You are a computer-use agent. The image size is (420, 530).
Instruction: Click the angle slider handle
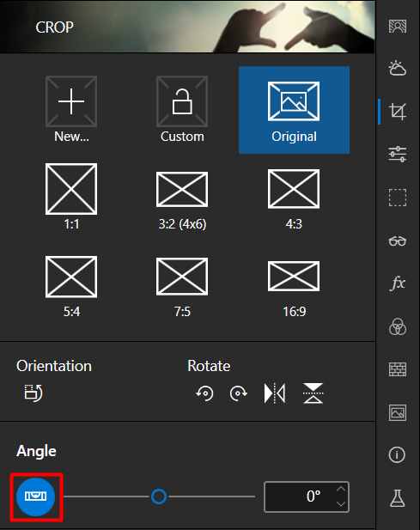point(159,496)
